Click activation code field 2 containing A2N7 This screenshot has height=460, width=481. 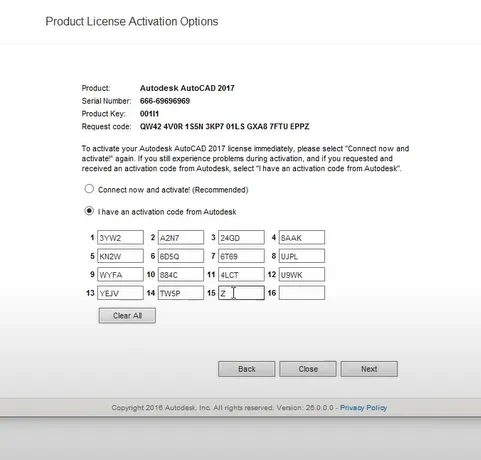click(x=181, y=238)
